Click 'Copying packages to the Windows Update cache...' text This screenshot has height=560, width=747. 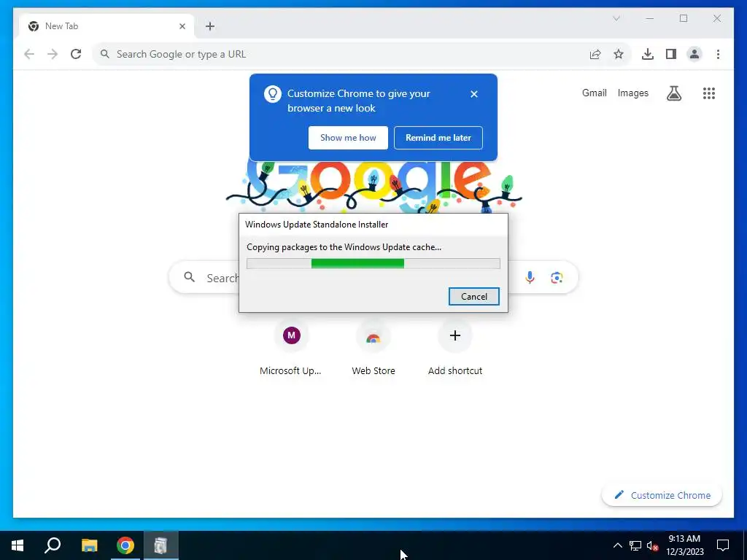point(344,247)
